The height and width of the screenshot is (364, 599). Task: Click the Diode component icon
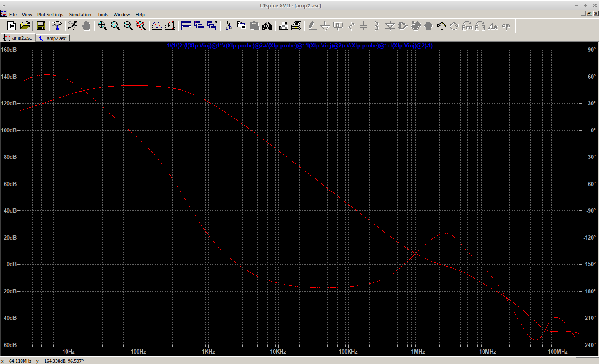point(390,26)
